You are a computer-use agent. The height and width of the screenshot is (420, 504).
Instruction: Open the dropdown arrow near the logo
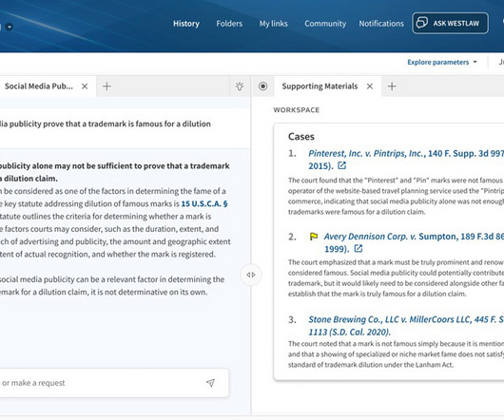click(x=9, y=27)
